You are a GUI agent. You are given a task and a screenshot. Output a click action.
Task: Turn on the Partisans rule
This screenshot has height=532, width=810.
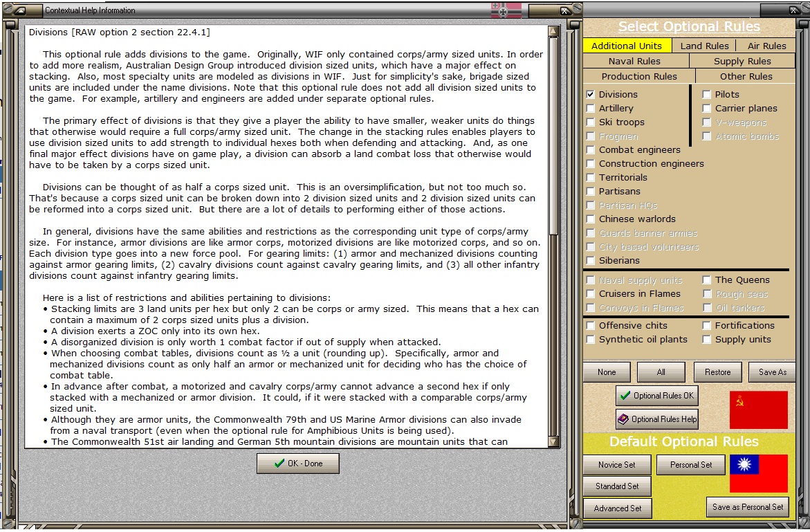click(x=591, y=192)
